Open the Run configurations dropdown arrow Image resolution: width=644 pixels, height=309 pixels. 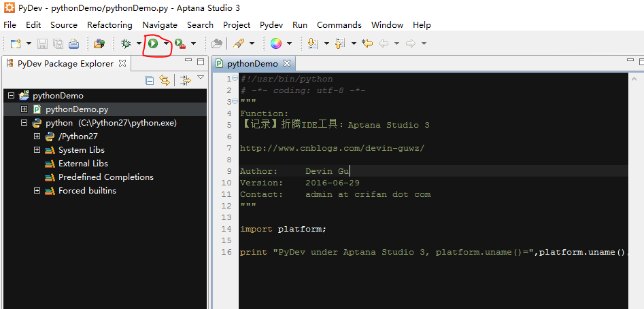click(x=166, y=43)
